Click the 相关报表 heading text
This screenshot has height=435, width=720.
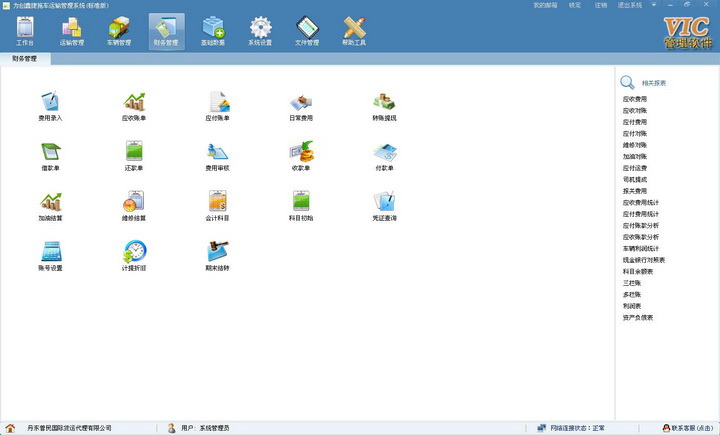click(653, 83)
